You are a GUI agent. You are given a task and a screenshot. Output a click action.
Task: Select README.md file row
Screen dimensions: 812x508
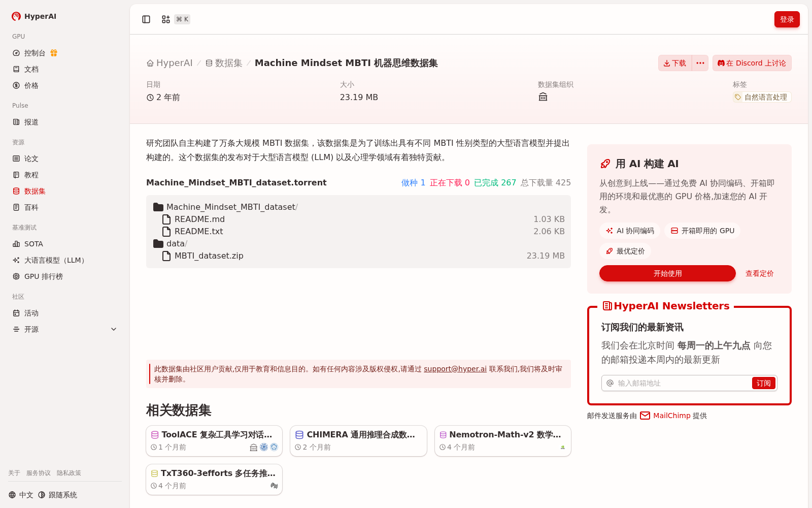[x=358, y=219]
